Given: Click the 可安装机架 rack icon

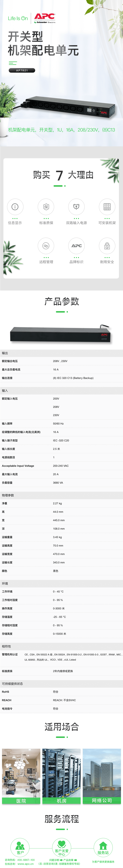Looking at the screenshot, I should coord(107,206).
